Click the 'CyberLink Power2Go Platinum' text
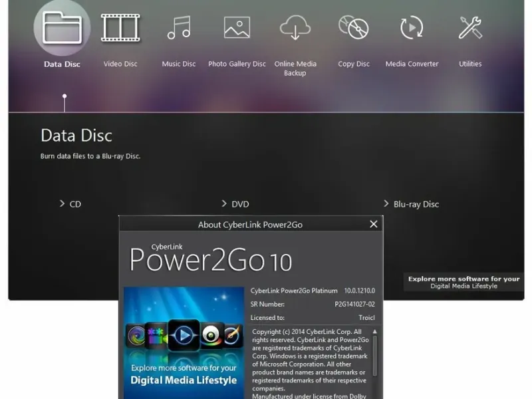The image size is (532, 399). [x=294, y=291]
